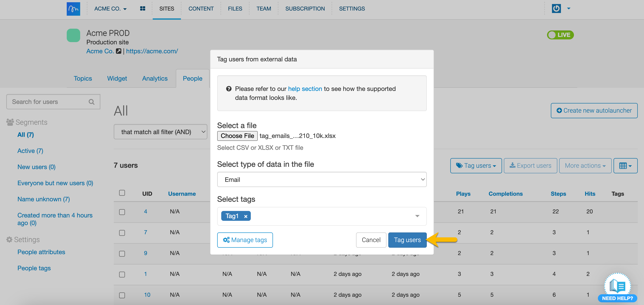
Task: Toggle the LIVE site switch
Action: (560, 35)
